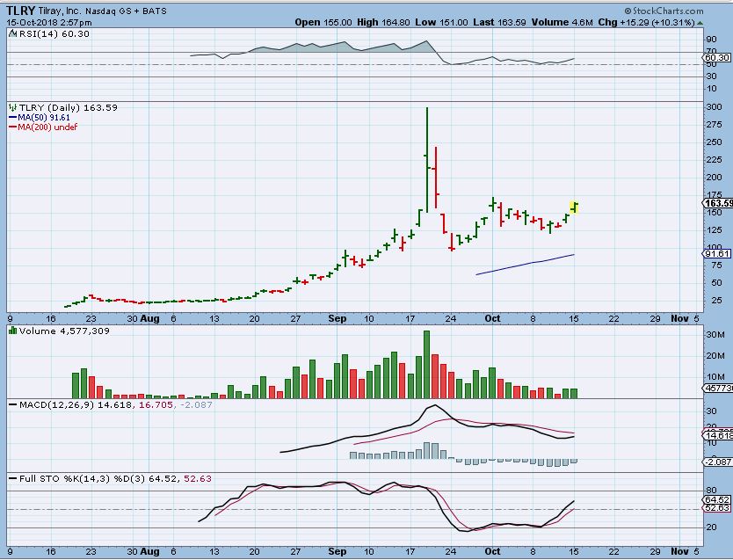Viewport: 733px width, 560px height.
Task: Click the Oct label on upper date axis
Action: pyautogui.click(x=492, y=319)
